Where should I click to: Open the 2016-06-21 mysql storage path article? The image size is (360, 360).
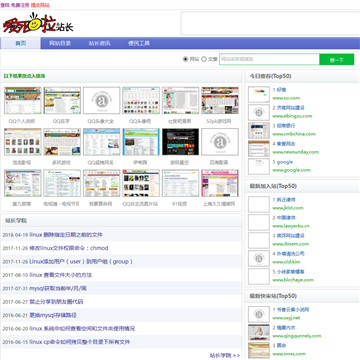pyautogui.click(x=53, y=315)
